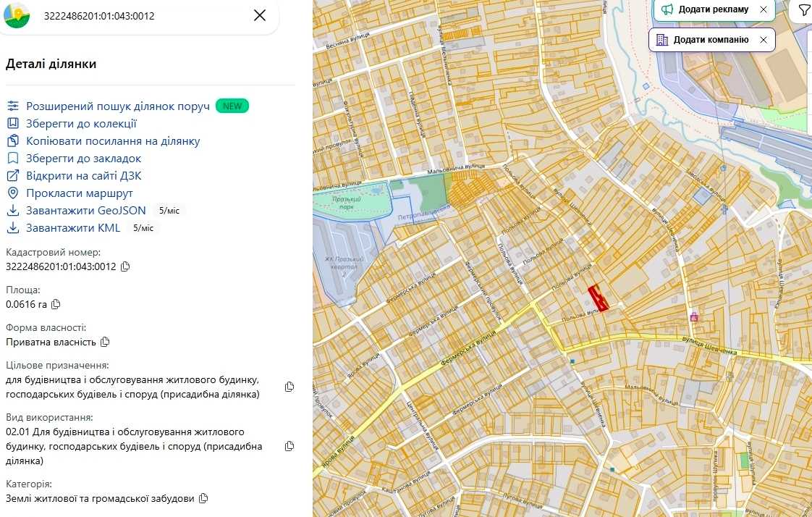Focus the search field containing 3222486201:01:043:0012
The width and height of the screenshot is (812, 517).
point(140,15)
